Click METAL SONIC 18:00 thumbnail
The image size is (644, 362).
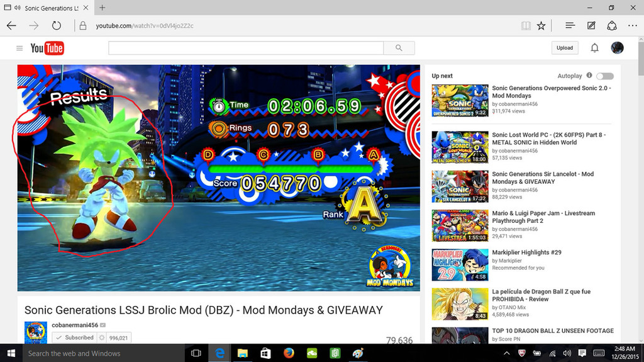point(460,147)
